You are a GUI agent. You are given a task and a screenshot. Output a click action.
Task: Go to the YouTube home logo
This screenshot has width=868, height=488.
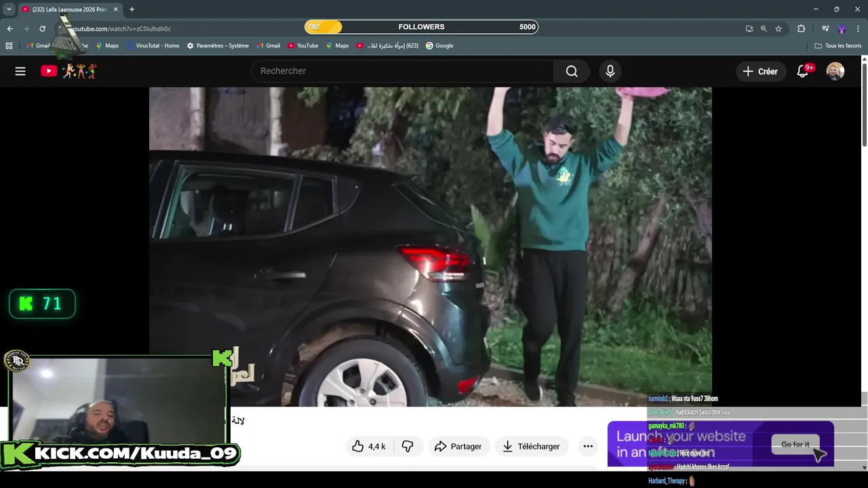68,71
